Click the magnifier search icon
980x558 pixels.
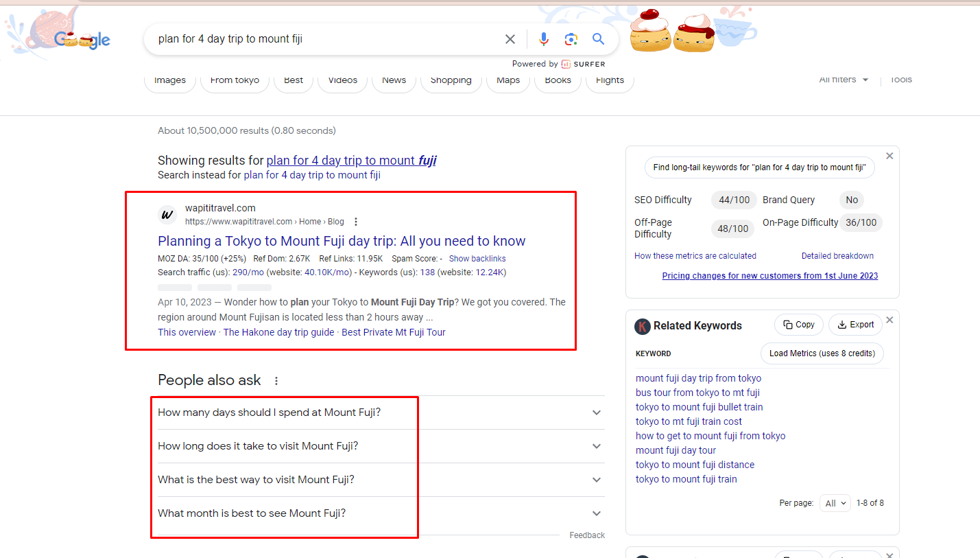click(599, 39)
